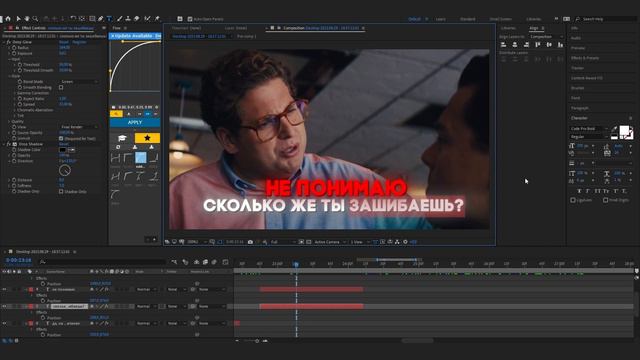
Task: Expand the Effects & Presets panel
Action: [585, 58]
